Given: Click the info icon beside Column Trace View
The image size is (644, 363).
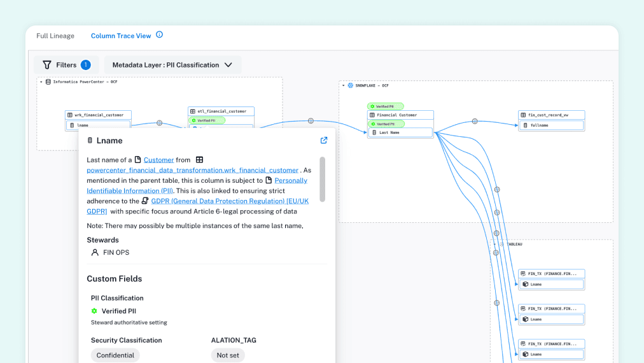Looking at the screenshot, I should pyautogui.click(x=160, y=35).
